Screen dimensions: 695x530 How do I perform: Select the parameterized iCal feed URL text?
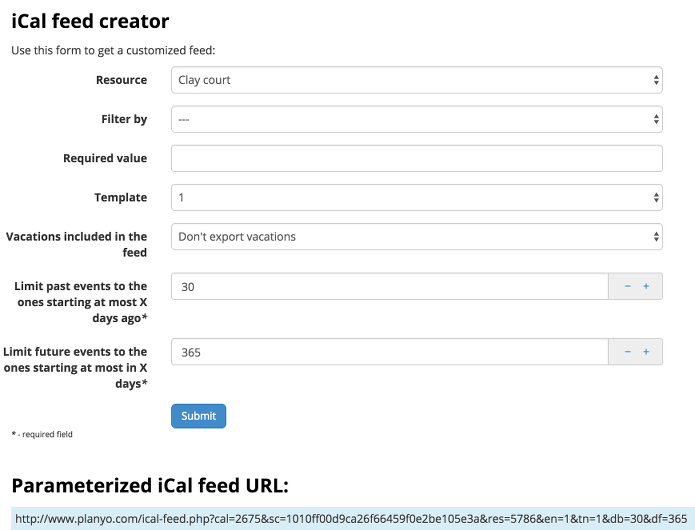tap(350, 519)
